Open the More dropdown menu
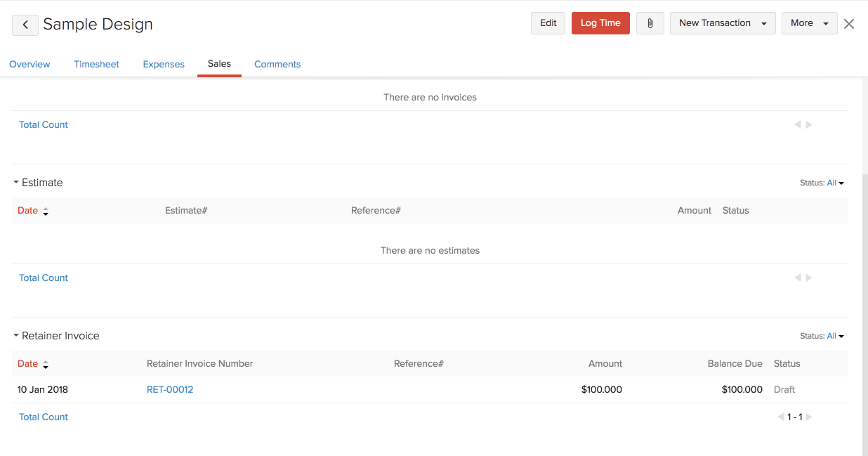The width and height of the screenshot is (868, 456). [809, 23]
